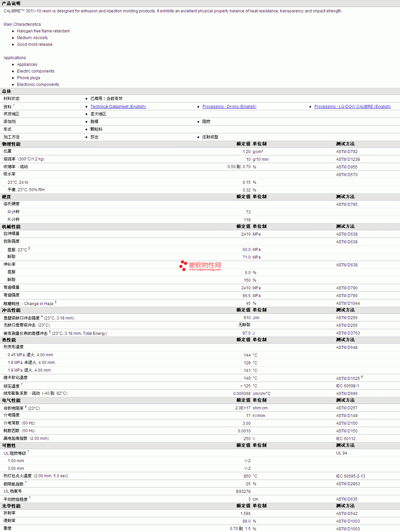This screenshot has height=532, width=400.
Task: Click the ASTM D149 test method
Action: point(347,416)
